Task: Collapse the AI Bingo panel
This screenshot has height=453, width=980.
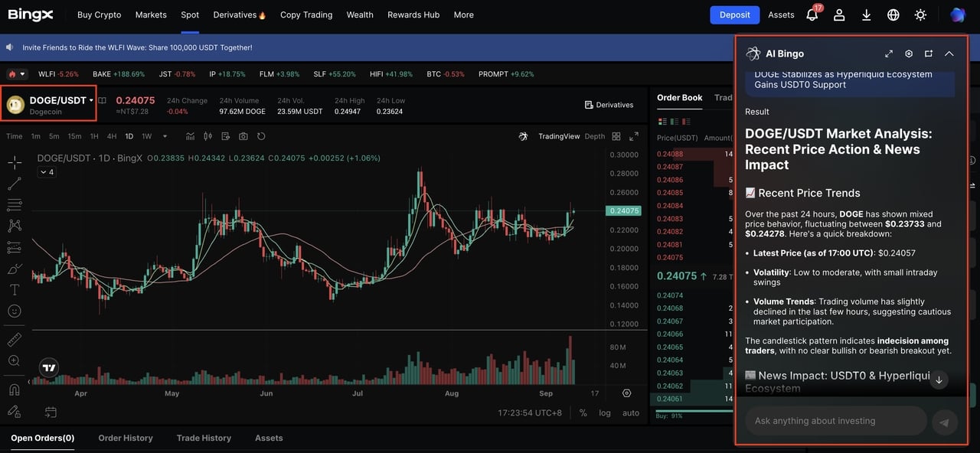Action: pyautogui.click(x=949, y=54)
